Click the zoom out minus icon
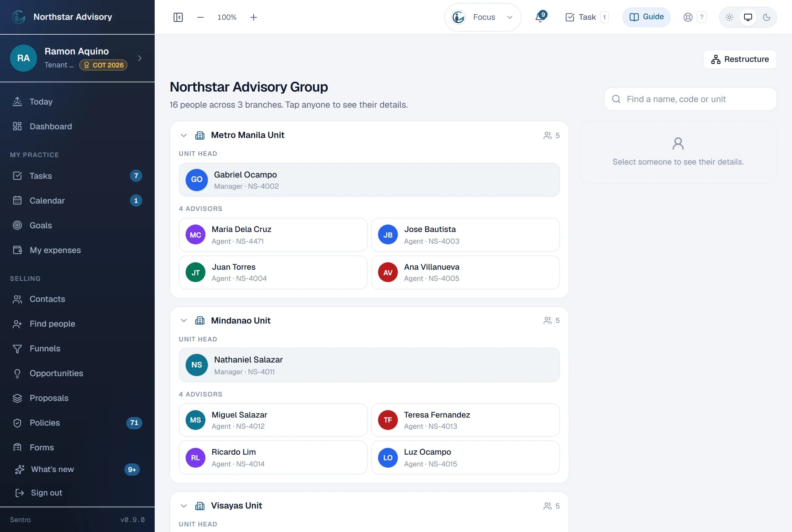 200,17
